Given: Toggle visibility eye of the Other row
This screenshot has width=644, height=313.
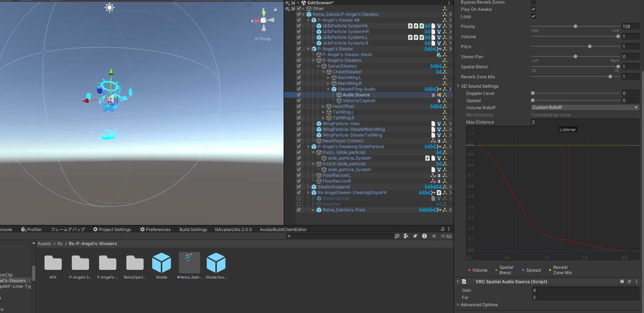Looking at the screenshot, I should click(287, 9).
